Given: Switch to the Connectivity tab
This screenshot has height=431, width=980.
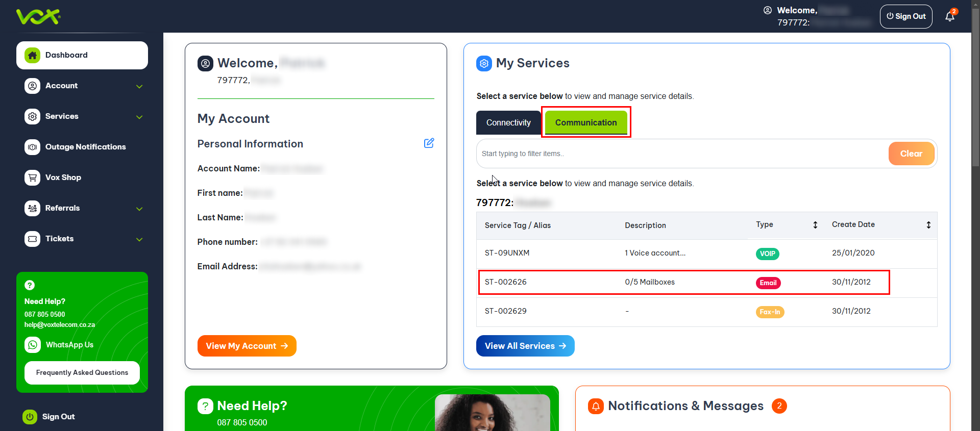Looking at the screenshot, I should pos(508,123).
